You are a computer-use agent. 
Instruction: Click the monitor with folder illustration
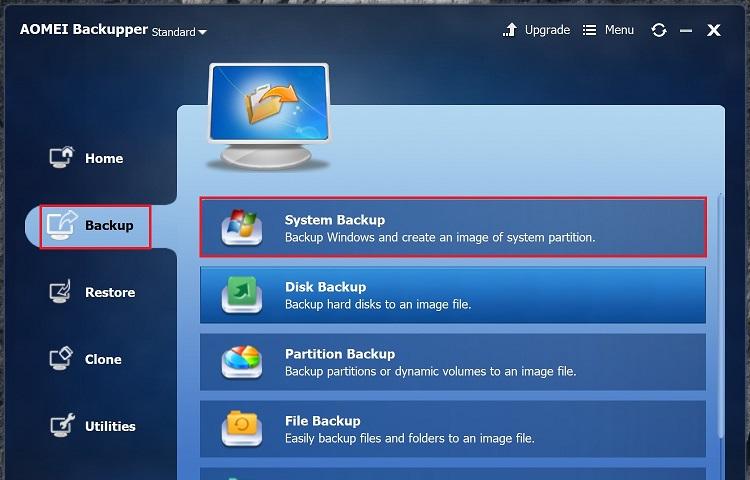pyautogui.click(x=269, y=116)
